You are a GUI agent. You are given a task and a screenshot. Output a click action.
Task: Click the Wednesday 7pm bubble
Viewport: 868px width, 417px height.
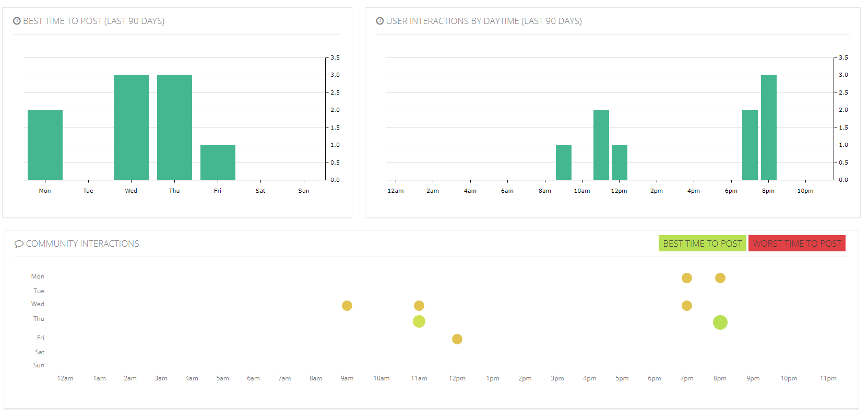(686, 306)
